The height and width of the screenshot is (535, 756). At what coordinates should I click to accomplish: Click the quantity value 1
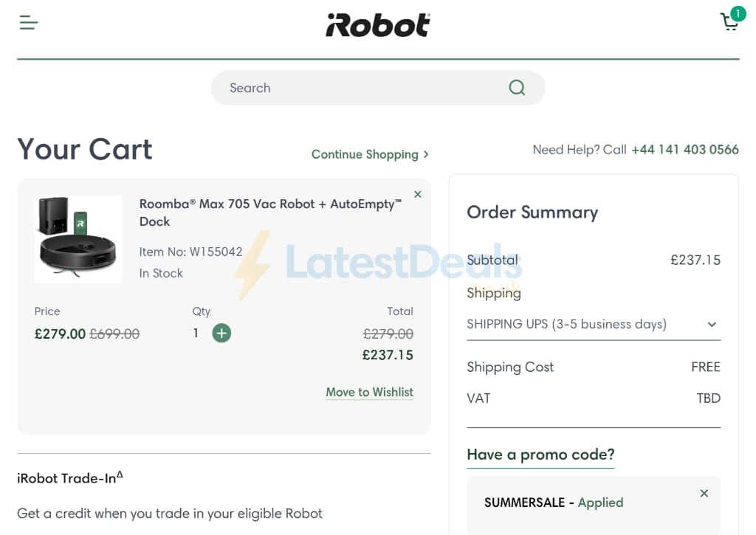pyautogui.click(x=196, y=333)
